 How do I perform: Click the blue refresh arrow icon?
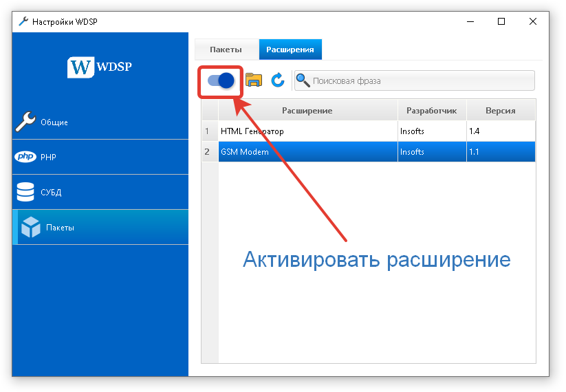(x=278, y=80)
